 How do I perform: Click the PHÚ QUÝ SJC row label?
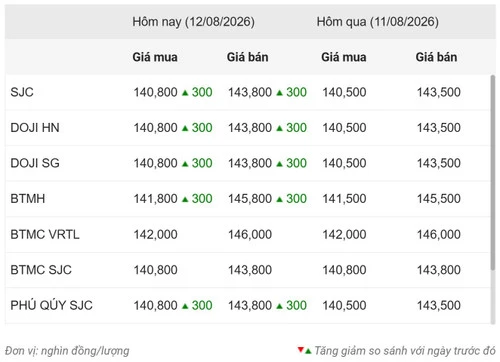tap(51, 305)
